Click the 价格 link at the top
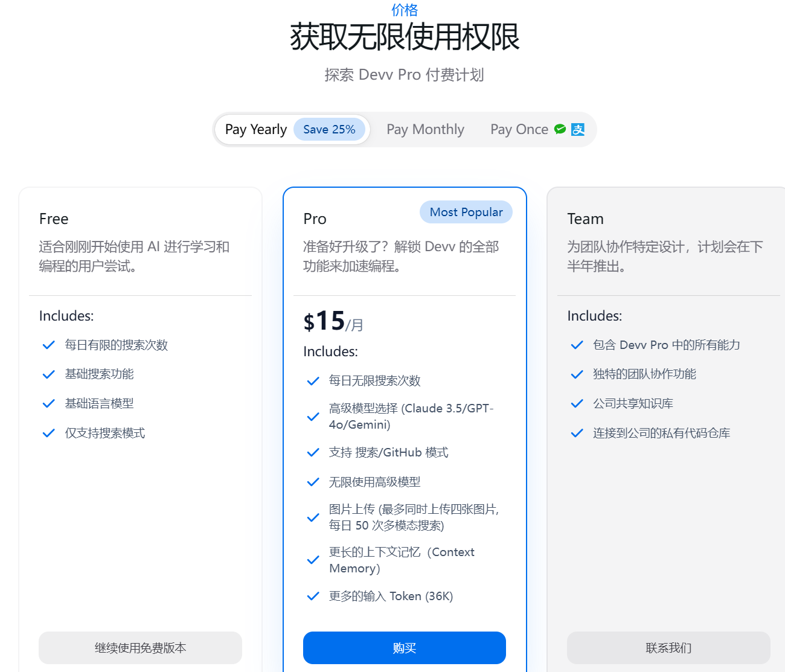785x672 pixels. pyautogui.click(x=405, y=10)
